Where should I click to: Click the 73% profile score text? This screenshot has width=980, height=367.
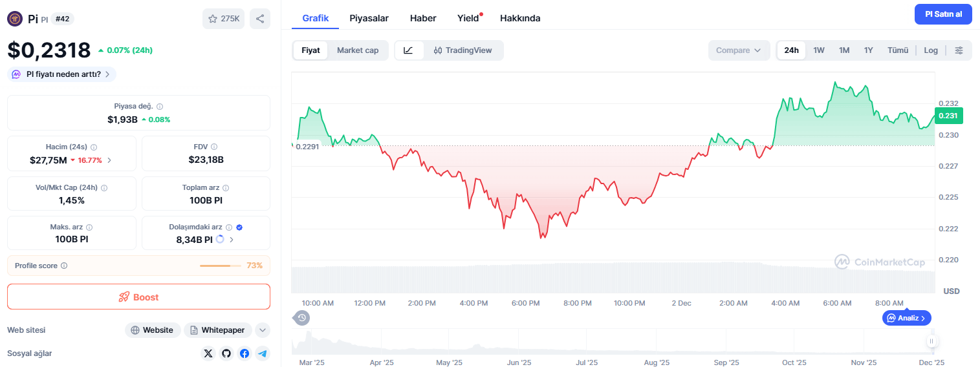[254, 266]
